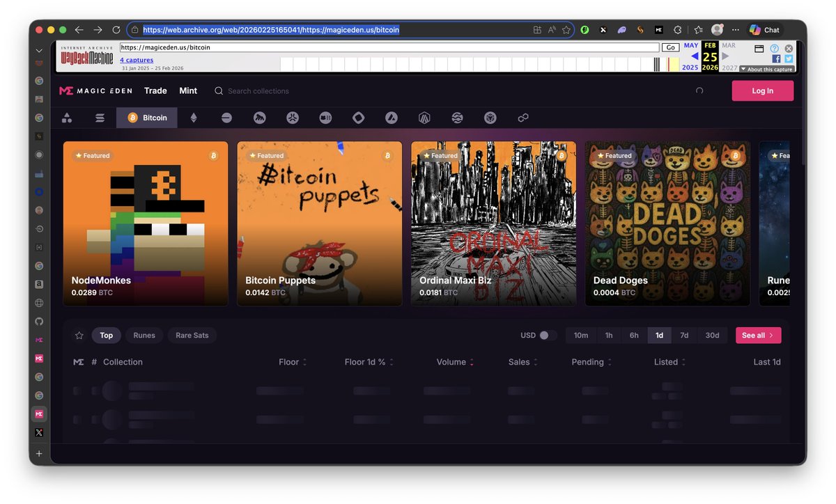Click the Wayback URL input field
The height and width of the screenshot is (504, 836).
tap(389, 47)
